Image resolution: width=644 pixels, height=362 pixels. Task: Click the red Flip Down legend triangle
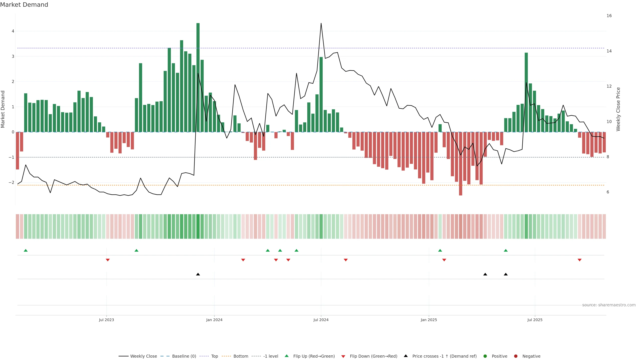(x=343, y=356)
